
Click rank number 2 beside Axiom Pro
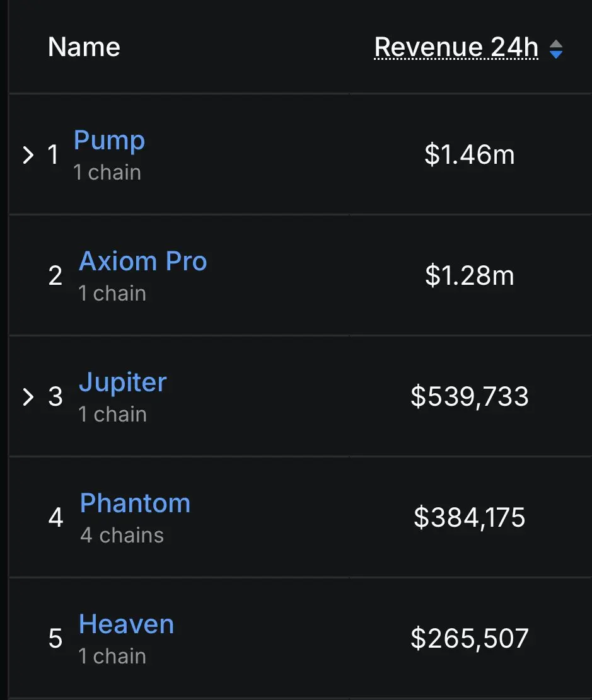pos(55,275)
